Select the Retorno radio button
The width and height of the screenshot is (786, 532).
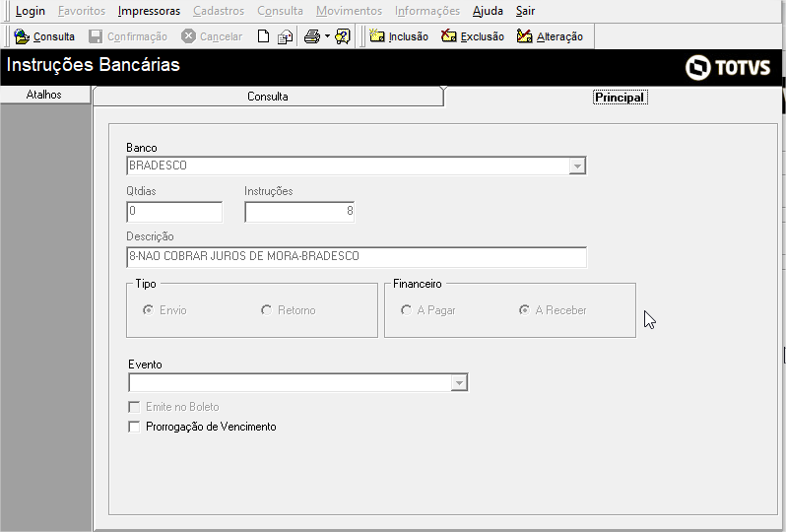click(266, 310)
